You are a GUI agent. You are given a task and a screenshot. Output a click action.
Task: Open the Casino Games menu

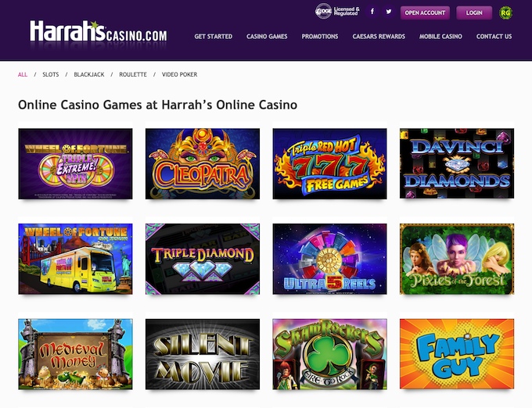pyautogui.click(x=267, y=36)
